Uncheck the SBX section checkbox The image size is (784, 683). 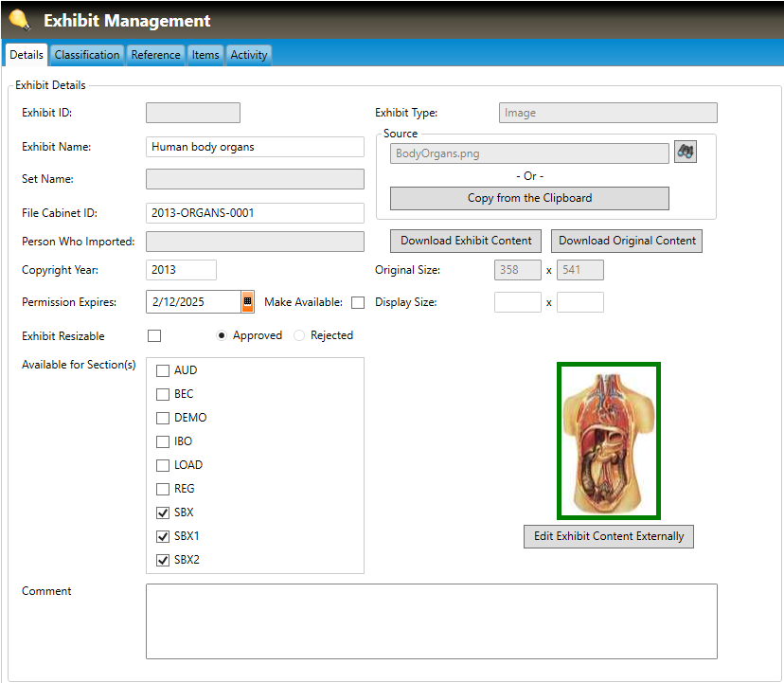pos(163,512)
